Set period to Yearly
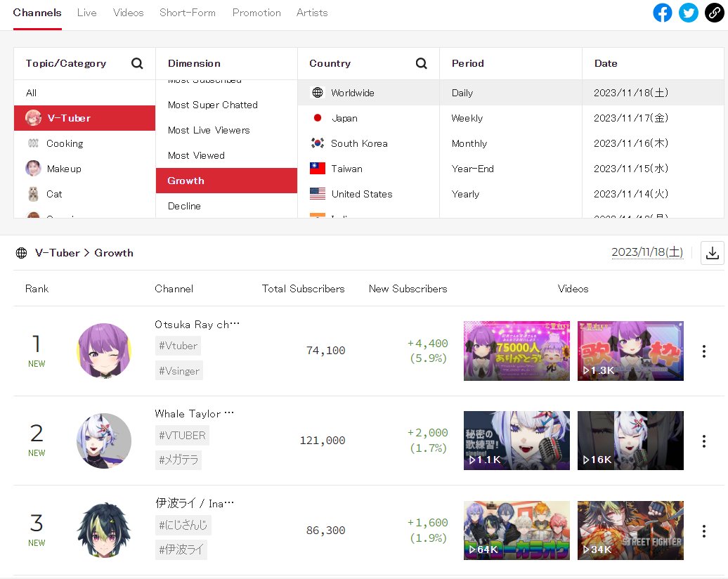 pos(511,194)
